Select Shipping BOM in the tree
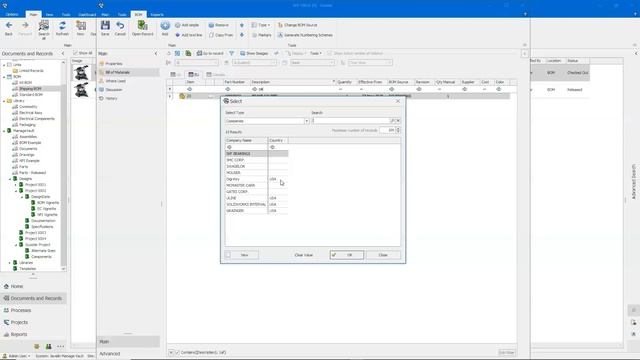The width and height of the screenshot is (640, 360). pyautogui.click(x=31, y=89)
